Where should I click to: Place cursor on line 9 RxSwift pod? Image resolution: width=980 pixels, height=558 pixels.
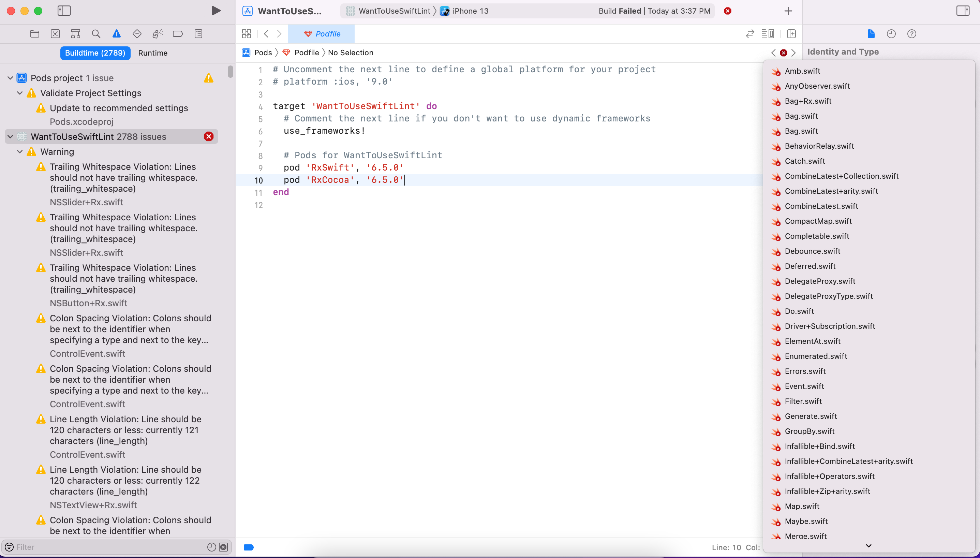(x=344, y=167)
